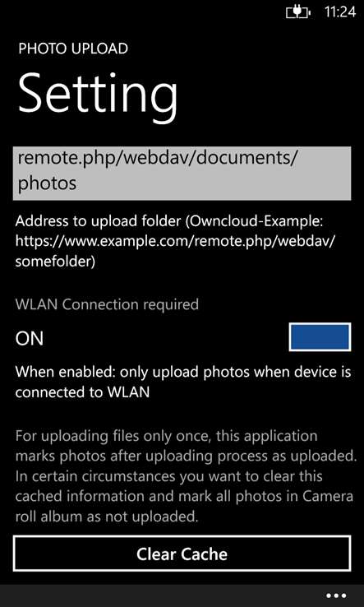Click the WLAN Connection required heading
Viewport: 364px width, 607px height.
(107, 304)
